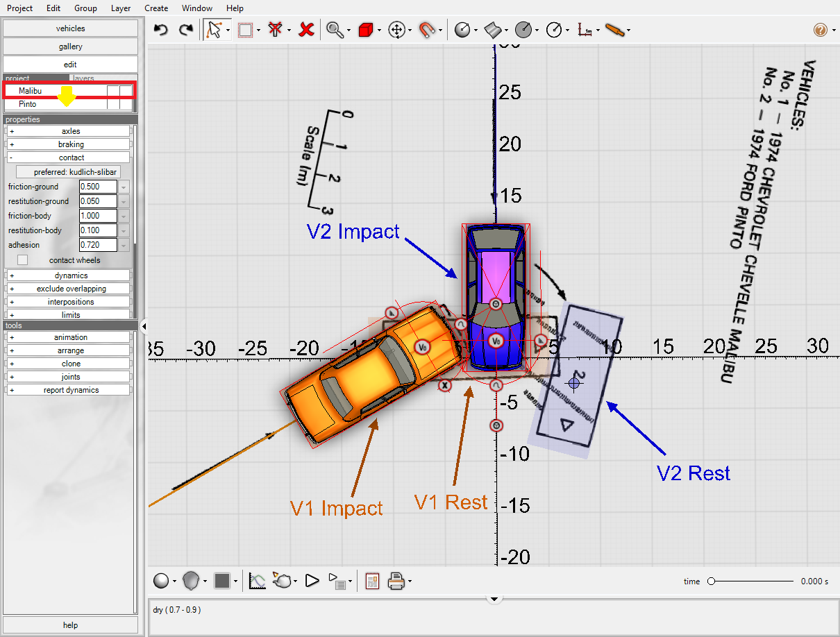This screenshot has height=637, width=840.
Task: Open the Create menu
Action: point(156,8)
